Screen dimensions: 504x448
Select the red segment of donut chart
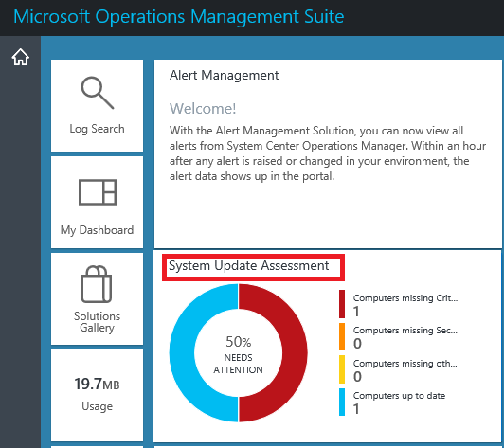click(295, 353)
